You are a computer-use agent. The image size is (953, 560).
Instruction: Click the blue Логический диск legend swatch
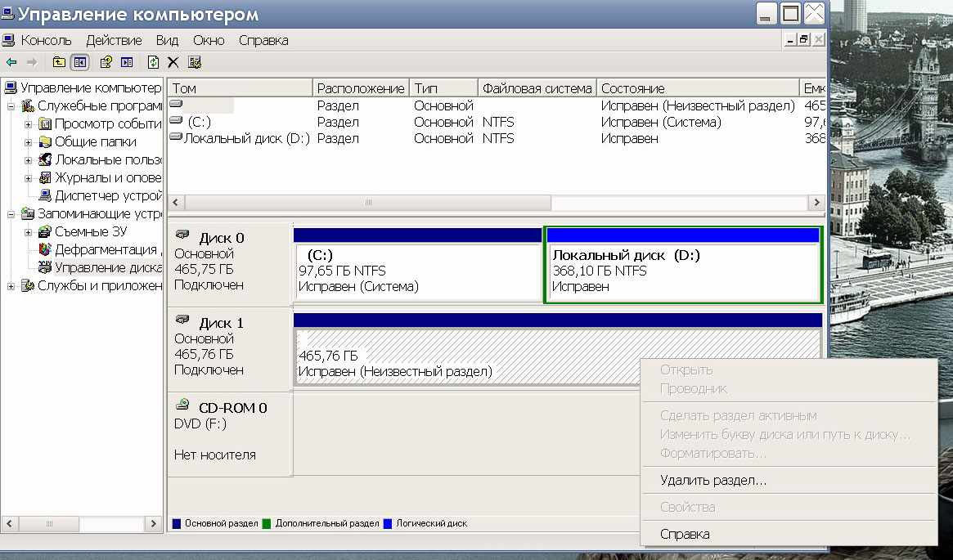pos(388,523)
